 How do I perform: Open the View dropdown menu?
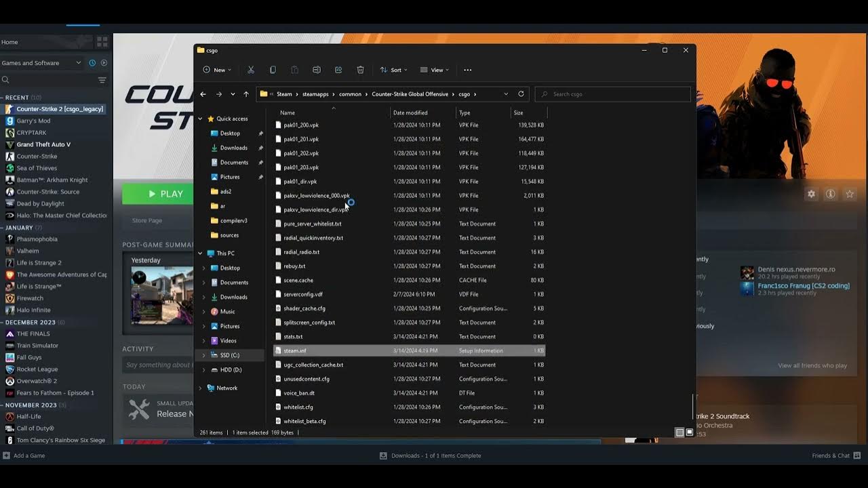tap(435, 70)
